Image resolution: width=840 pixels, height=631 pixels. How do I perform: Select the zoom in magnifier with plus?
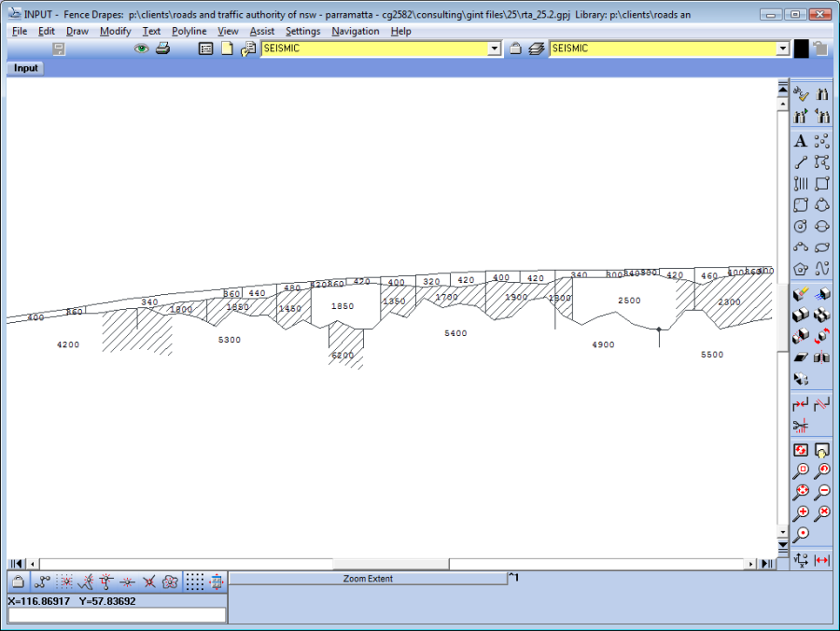(801, 513)
